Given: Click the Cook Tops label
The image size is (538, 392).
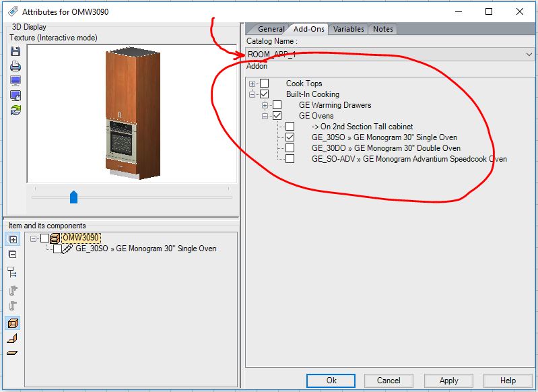Looking at the screenshot, I should pyautogui.click(x=304, y=84).
